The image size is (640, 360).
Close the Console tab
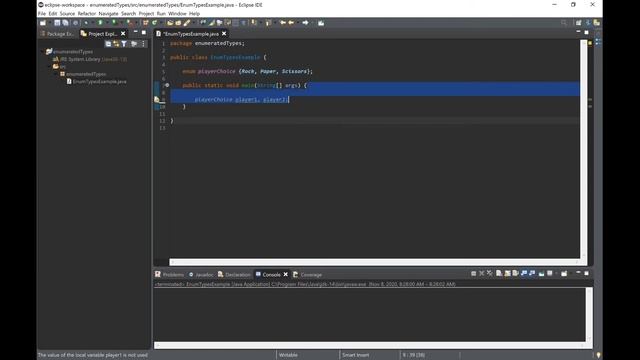pyautogui.click(x=286, y=275)
